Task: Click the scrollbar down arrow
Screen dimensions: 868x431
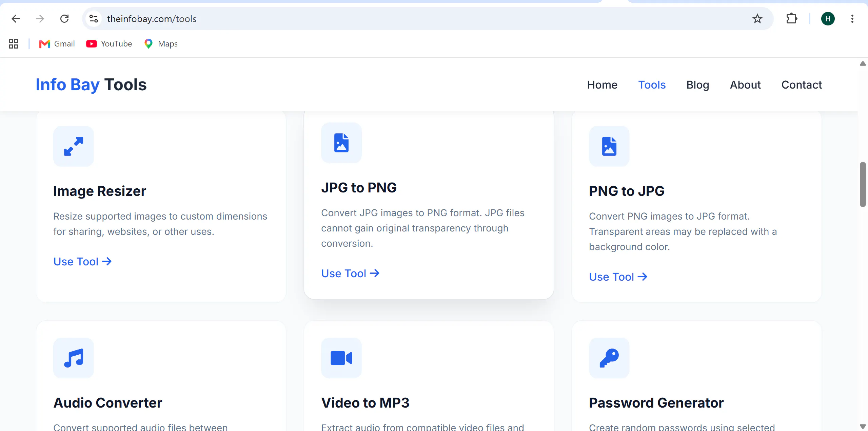Action: [863, 426]
